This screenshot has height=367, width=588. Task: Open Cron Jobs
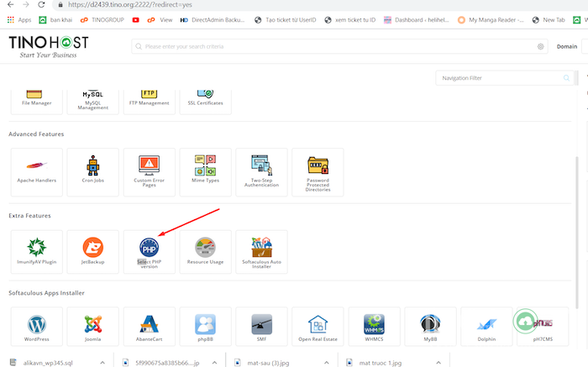[93, 172]
